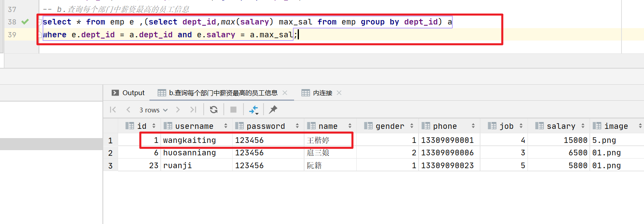Go to previous page of results
Viewport: 644px width, 224px height.
(x=128, y=110)
